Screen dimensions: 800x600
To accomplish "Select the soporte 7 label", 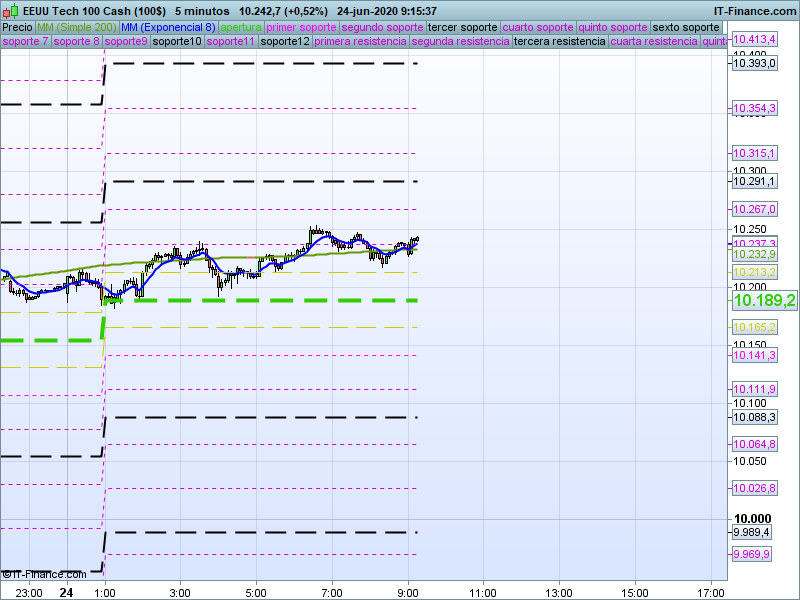I will 25,42.
